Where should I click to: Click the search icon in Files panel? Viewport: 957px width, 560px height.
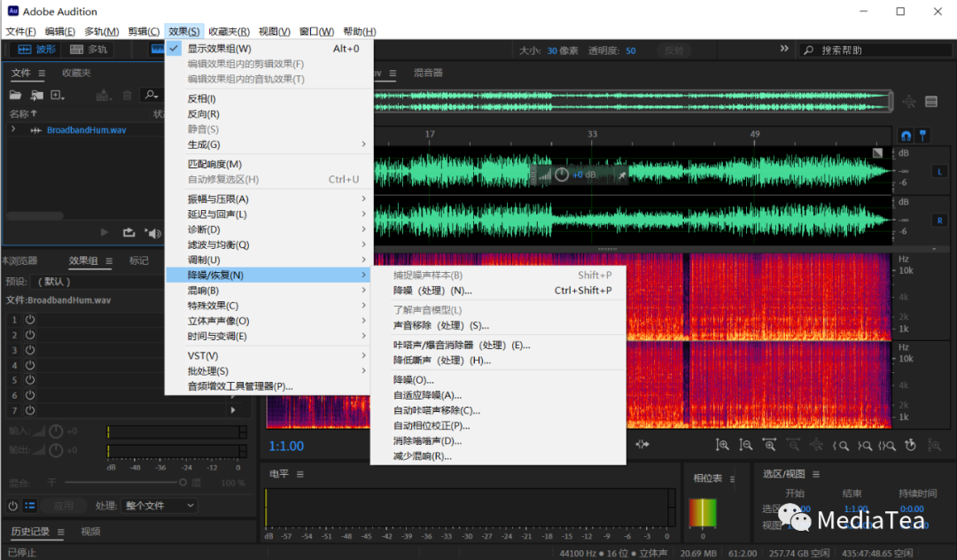point(150,95)
